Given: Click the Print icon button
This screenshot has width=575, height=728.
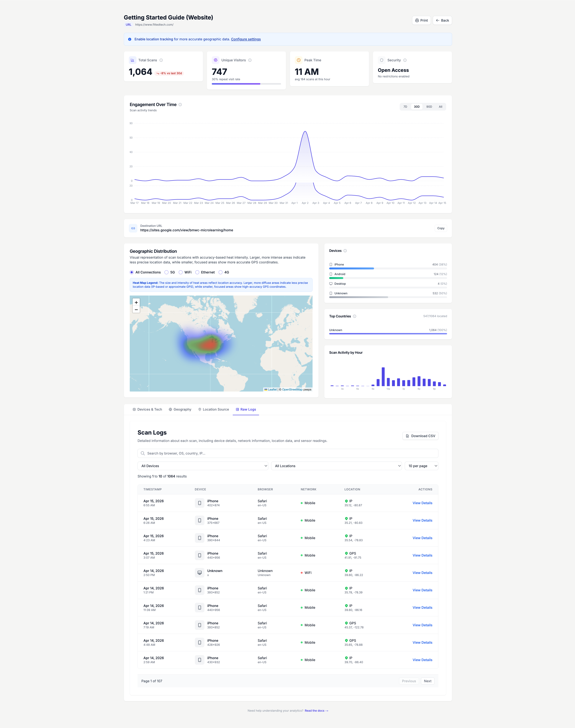Looking at the screenshot, I should tap(417, 20).
